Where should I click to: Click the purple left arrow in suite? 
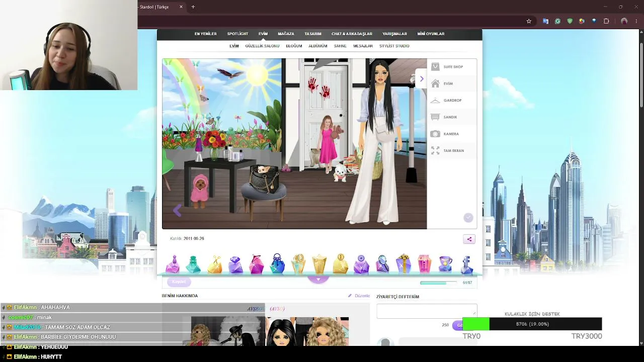click(177, 211)
